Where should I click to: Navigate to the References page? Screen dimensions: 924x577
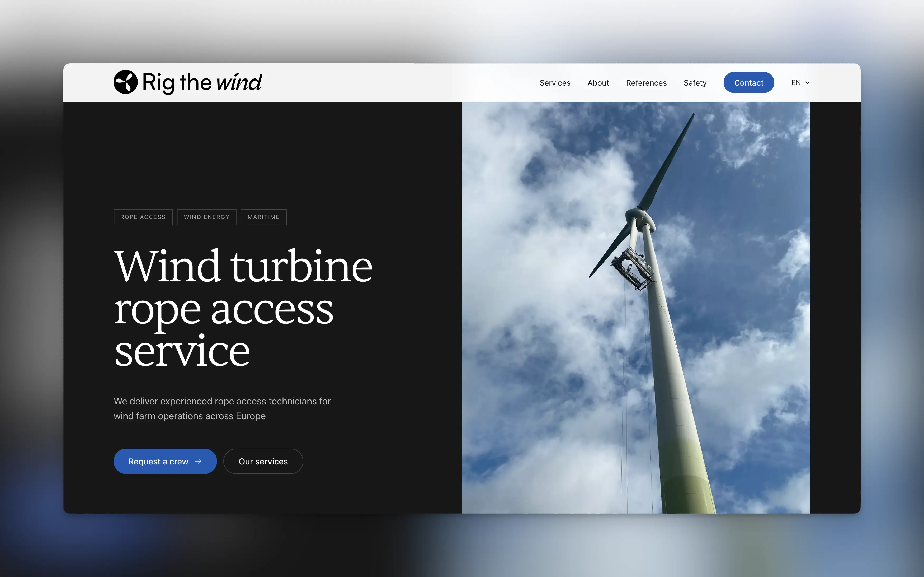[646, 82]
